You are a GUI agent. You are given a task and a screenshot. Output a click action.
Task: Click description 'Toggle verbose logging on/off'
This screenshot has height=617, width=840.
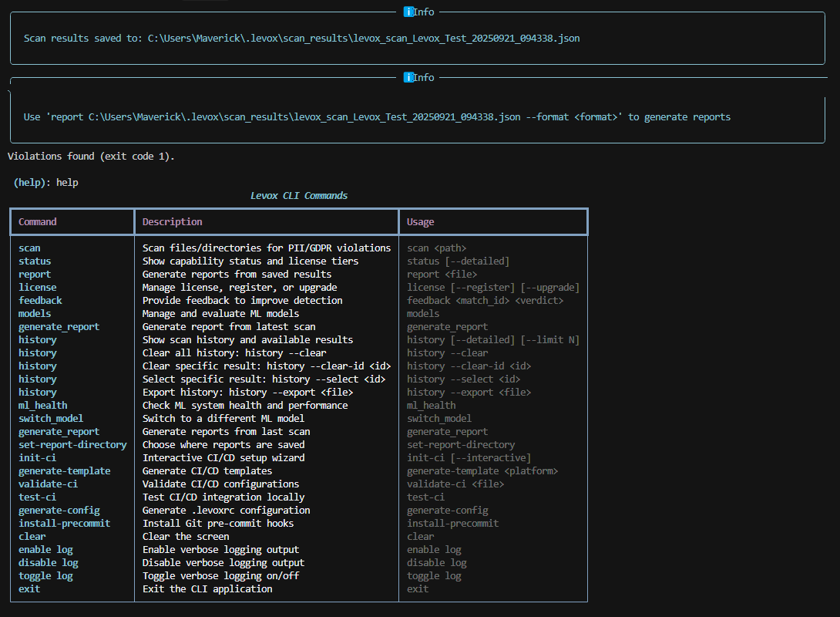pyautogui.click(x=220, y=575)
